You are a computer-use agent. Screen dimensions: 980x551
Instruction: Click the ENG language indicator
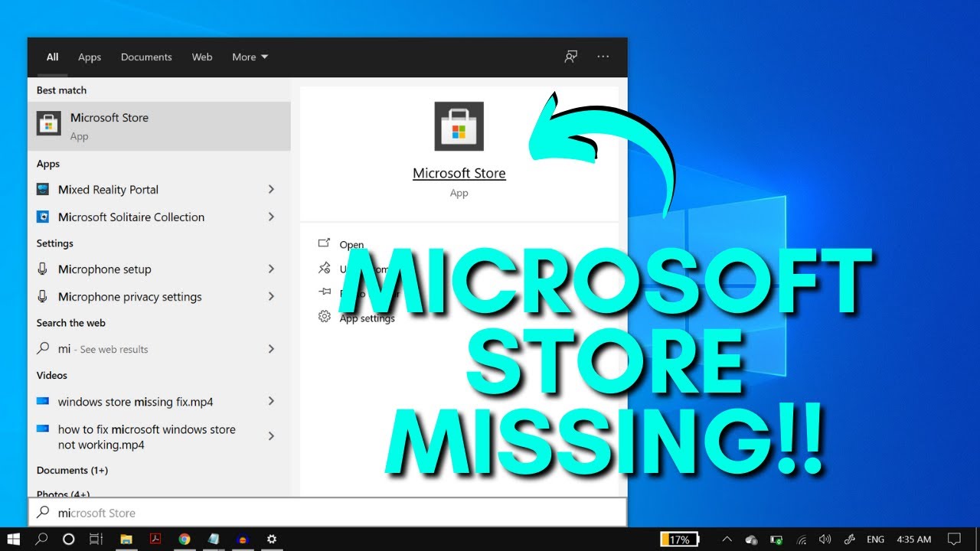[x=876, y=539]
